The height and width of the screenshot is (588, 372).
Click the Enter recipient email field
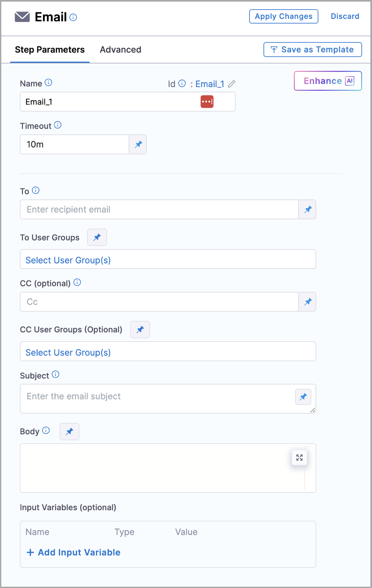point(159,209)
